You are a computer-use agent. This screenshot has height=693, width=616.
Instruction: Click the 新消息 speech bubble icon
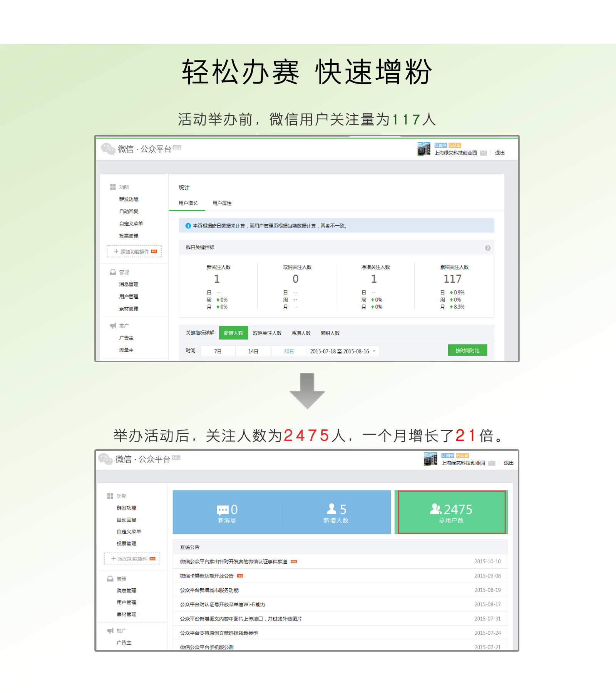[x=223, y=510]
